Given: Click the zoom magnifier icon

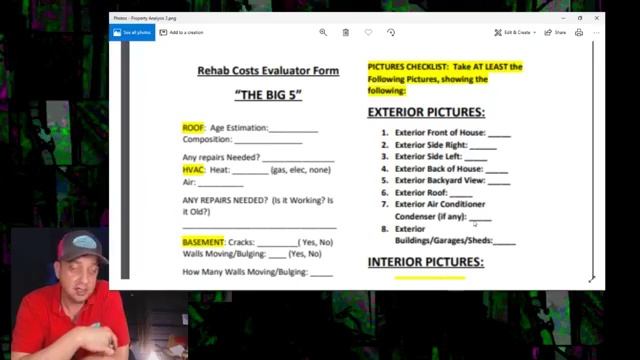Looking at the screenshot, I should pyautogui.click(x=323, y=33).
